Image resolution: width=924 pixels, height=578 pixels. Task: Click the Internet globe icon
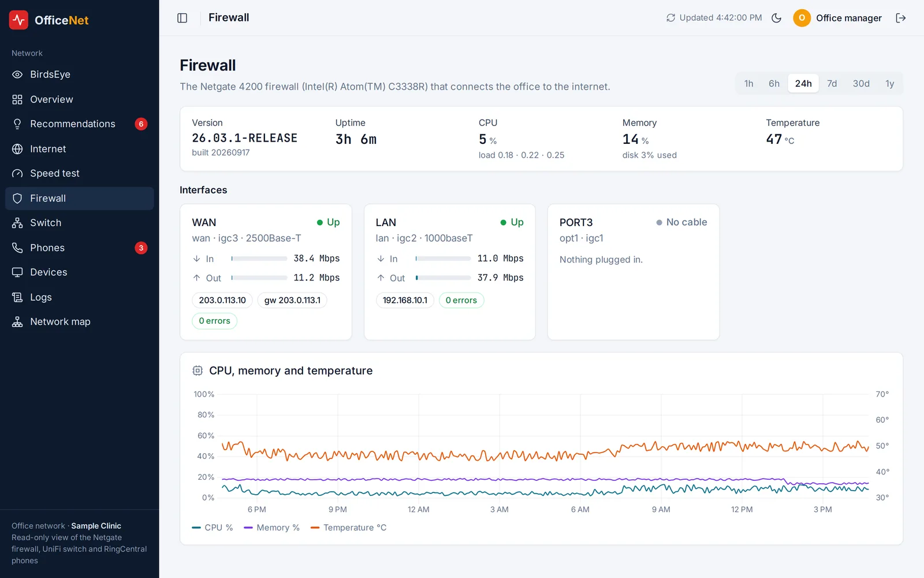click(17, 149)
